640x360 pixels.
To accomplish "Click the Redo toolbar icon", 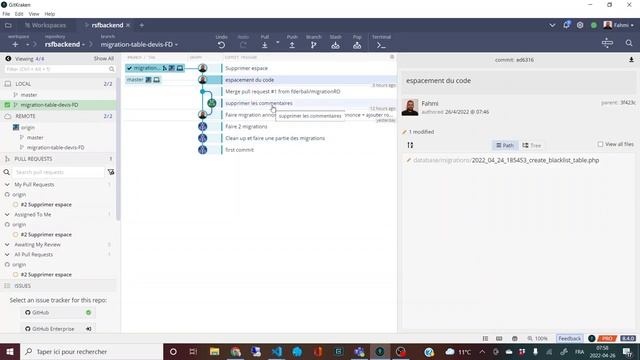I will click(x=243, y=45).
